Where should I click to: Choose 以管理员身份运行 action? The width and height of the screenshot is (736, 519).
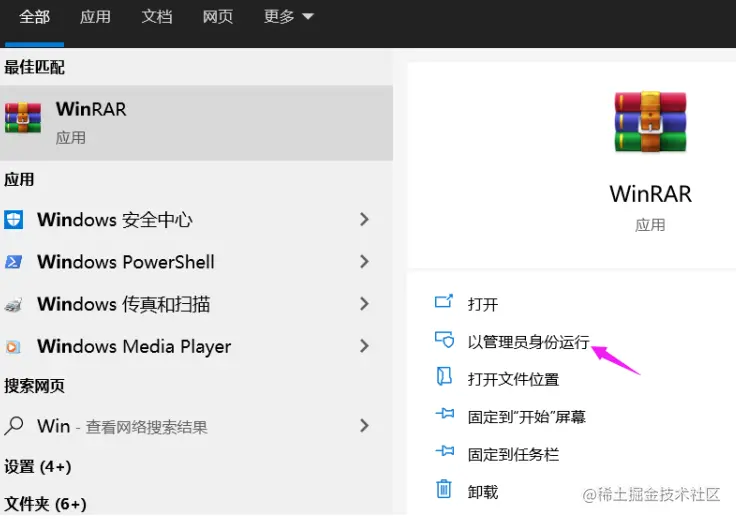529,342
